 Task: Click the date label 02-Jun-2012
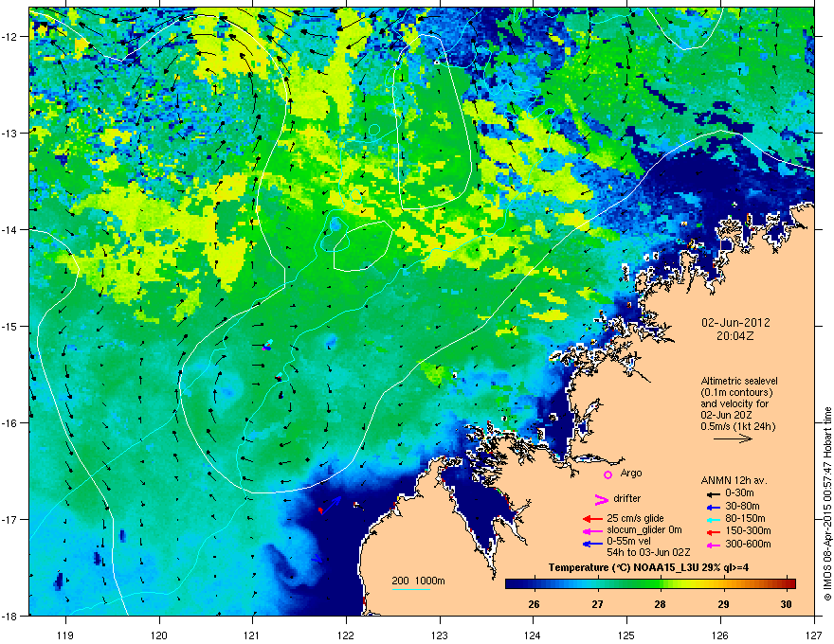(x=735, y=323)
